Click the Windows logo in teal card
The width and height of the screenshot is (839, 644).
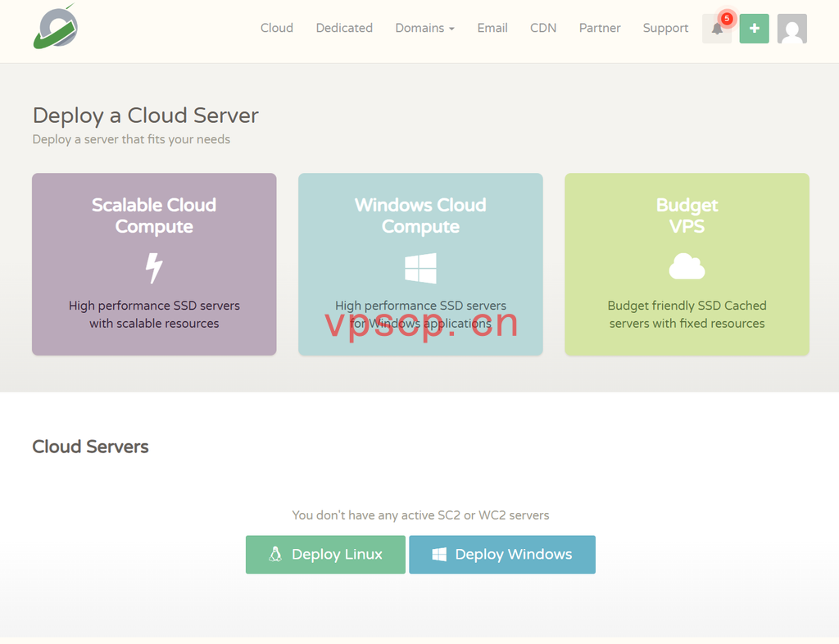click(420, 268)
